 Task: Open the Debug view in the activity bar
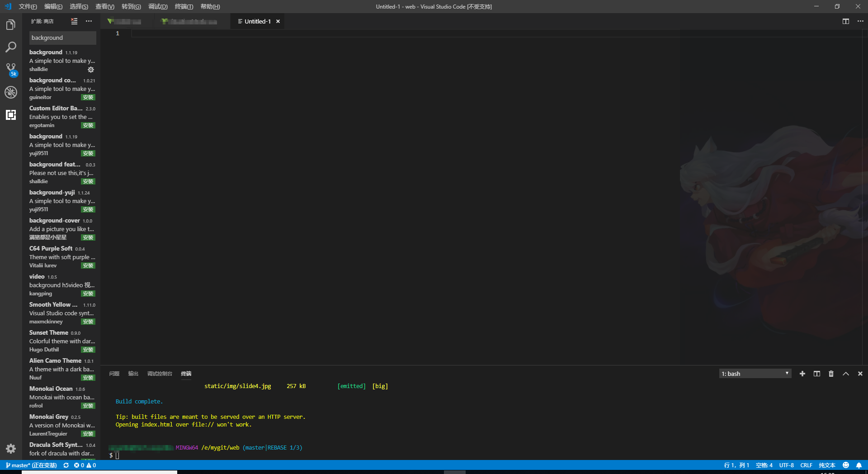click(x=11, y=92)
